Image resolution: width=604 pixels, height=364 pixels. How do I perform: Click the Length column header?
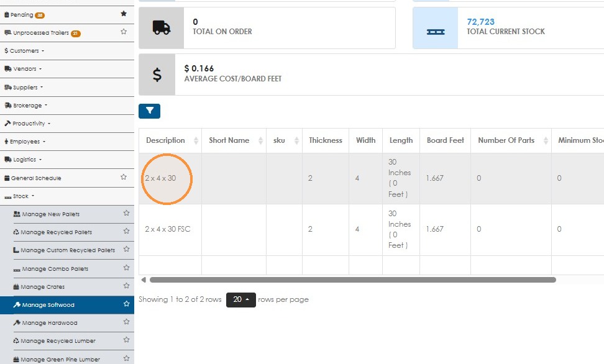(x=401, y=140)
